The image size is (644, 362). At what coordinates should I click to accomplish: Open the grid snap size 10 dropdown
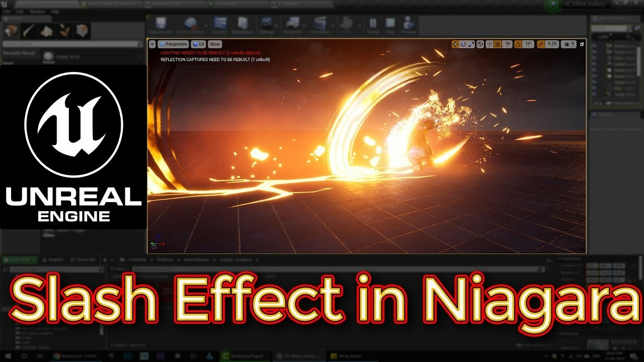tap(507, 44)
